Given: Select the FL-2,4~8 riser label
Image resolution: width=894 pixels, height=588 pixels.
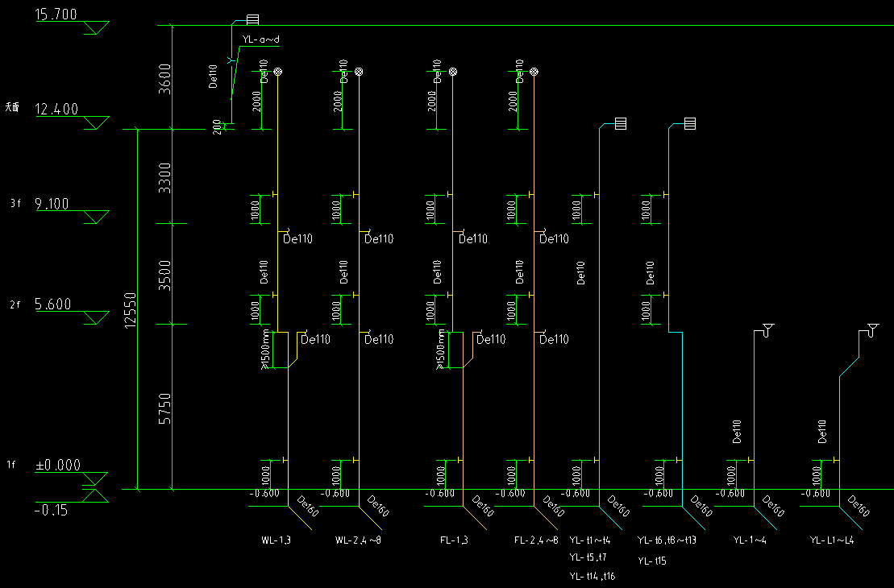Looking at the screenshot, I should (536, 540).
